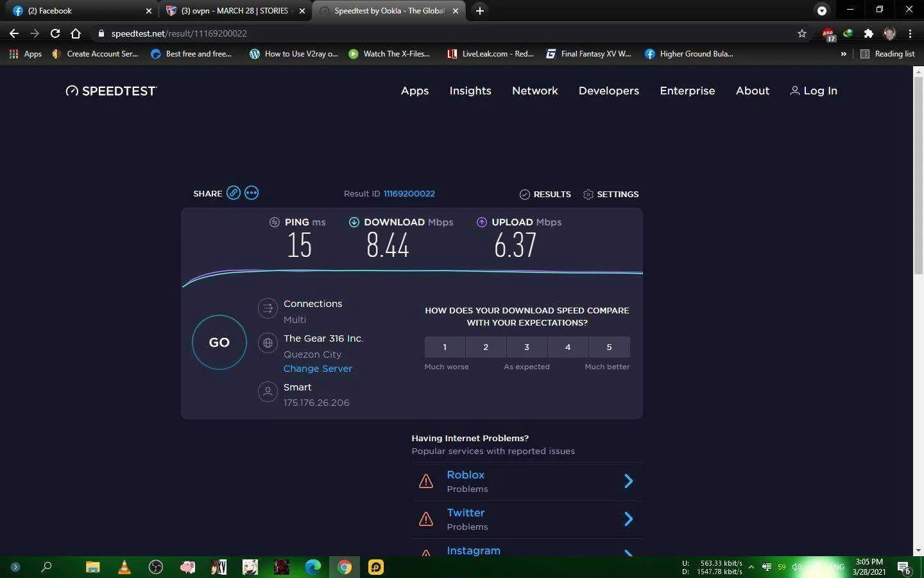This screenshot has width=924, height=578.
Task: Open the Enterprise menu item
Action: coord(687,91)
